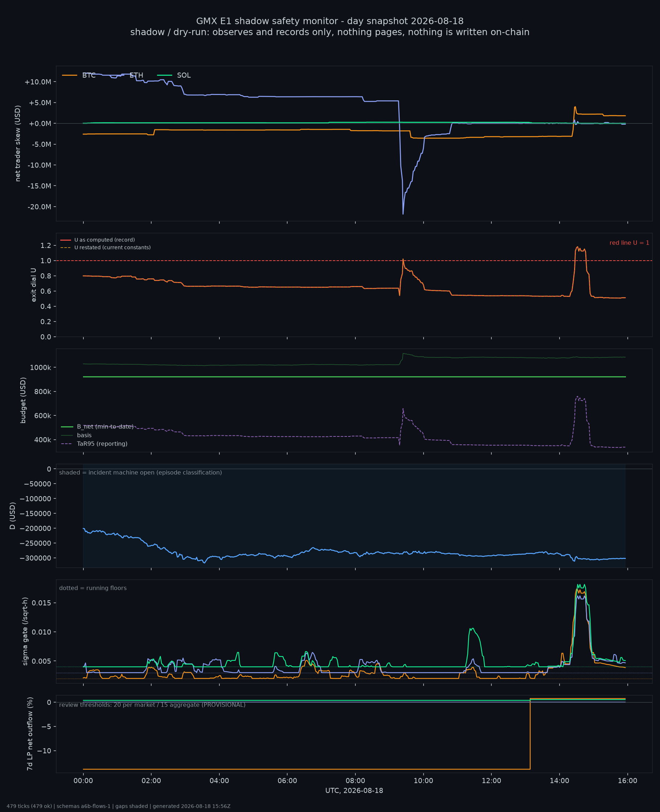Click the '+5.0M' tick label

pyautogui.click(x=40, y=103)
